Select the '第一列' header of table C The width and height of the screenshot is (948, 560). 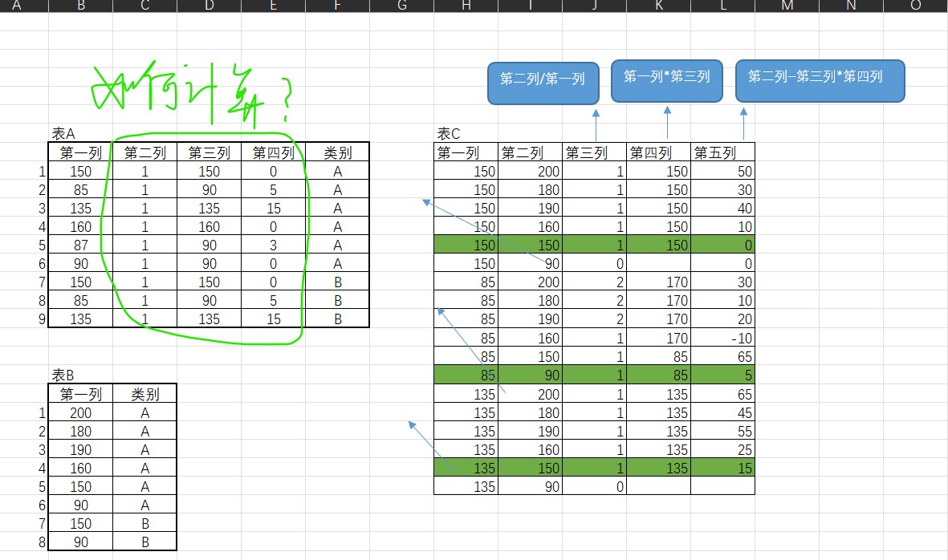click(x=466, y=152)
